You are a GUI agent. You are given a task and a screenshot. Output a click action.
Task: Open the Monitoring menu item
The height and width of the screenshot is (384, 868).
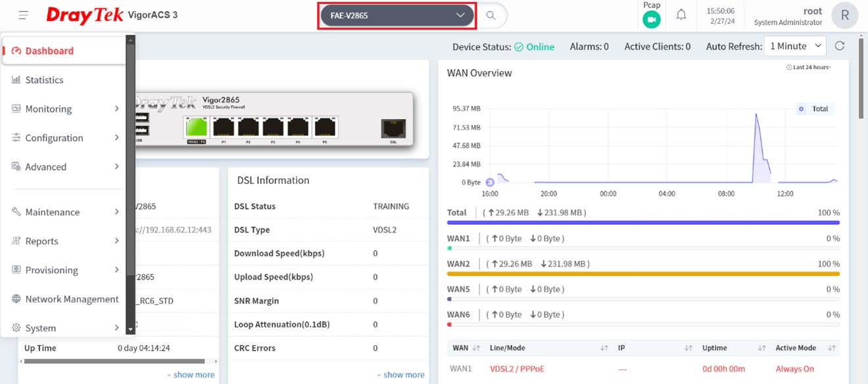point(64,108)
